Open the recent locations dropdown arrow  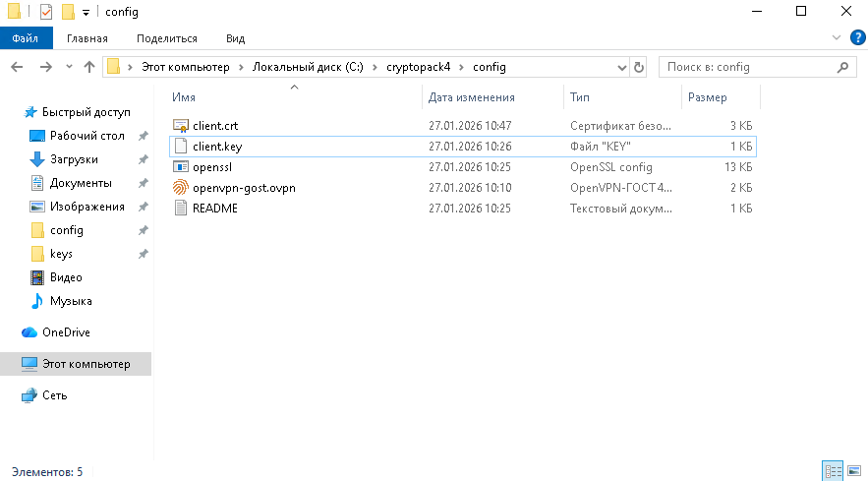pyautogui.click(x=69, y=67)
